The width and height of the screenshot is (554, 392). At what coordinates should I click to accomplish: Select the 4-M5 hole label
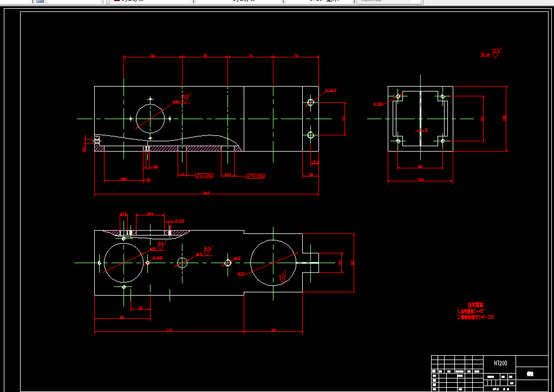click(158, 258)
